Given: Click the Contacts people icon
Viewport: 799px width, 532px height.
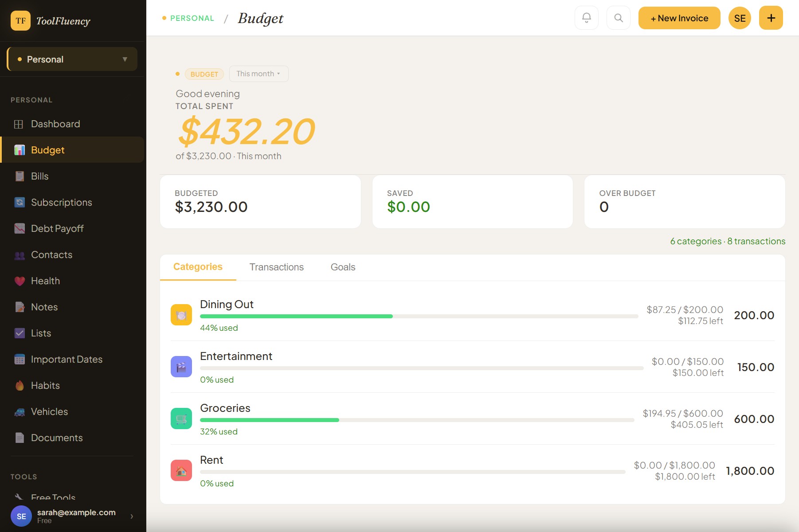Looking at the screenshot, I should (x=20, y=255).
